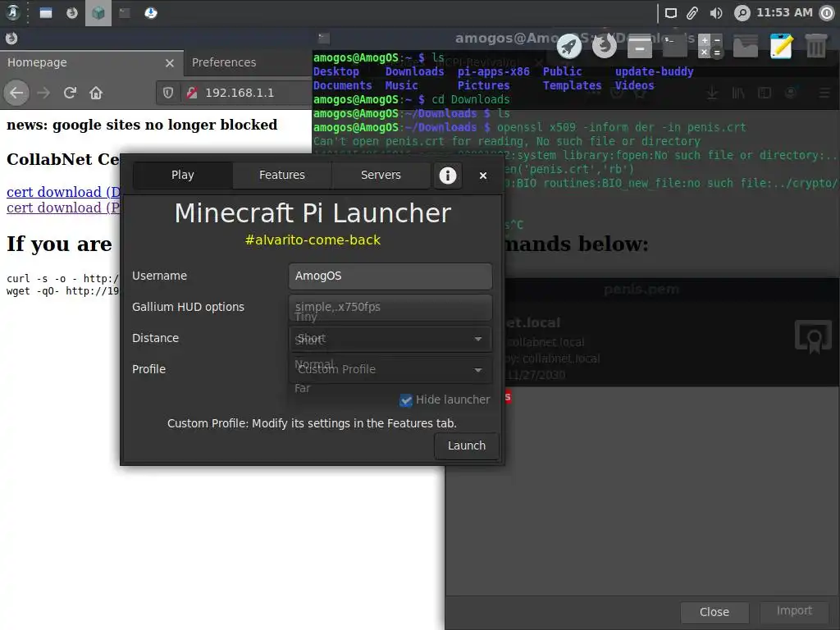Expand the Profile dropdown

[x=390, y=370]
